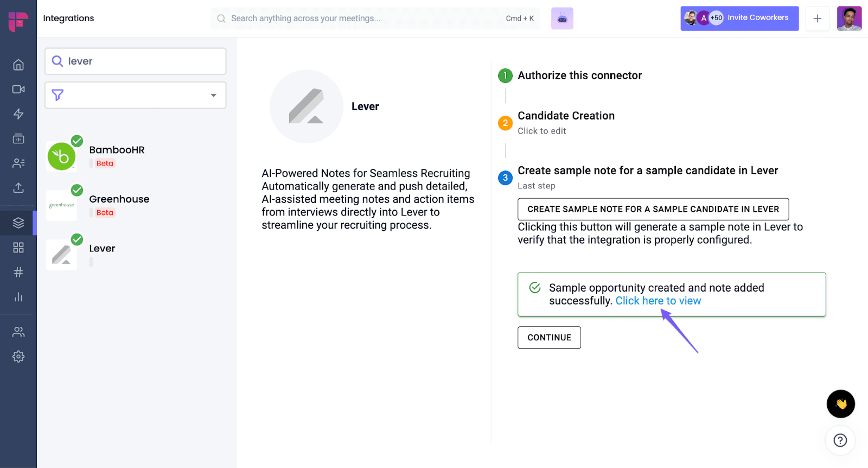Click the large Lever logo in detail panel

point(307,106)
